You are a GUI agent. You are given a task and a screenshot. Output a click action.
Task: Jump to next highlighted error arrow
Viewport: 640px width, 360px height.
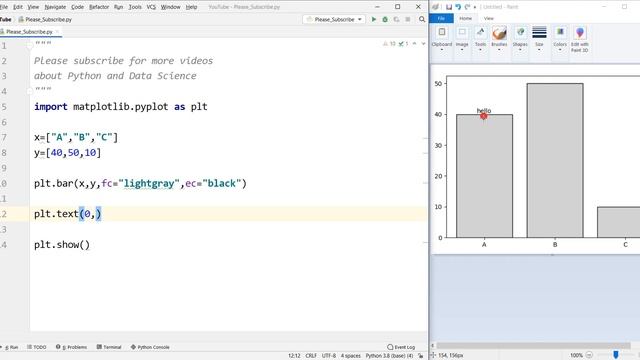pos(423,43)
